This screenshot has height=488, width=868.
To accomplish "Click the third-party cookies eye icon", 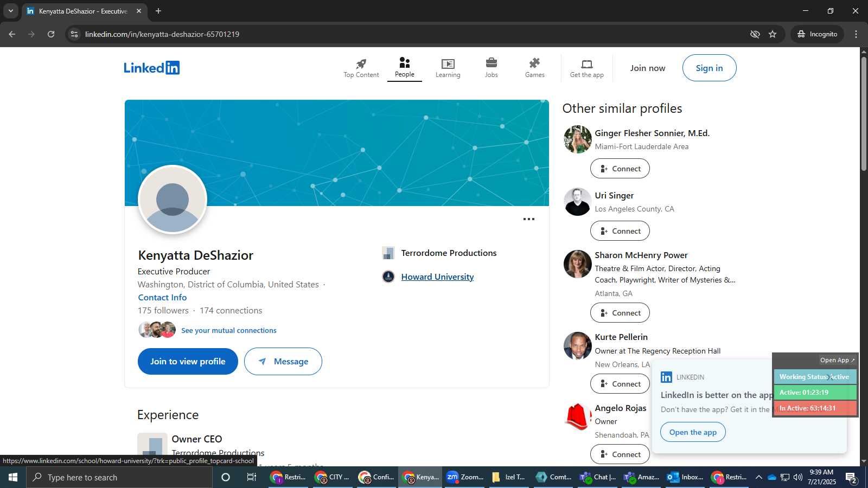I will [755, 34].
